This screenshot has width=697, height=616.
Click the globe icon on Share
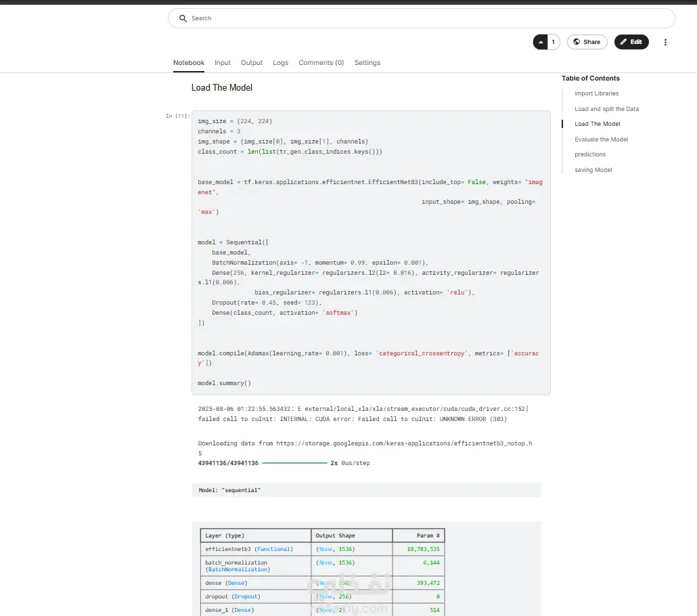point(577,42)
